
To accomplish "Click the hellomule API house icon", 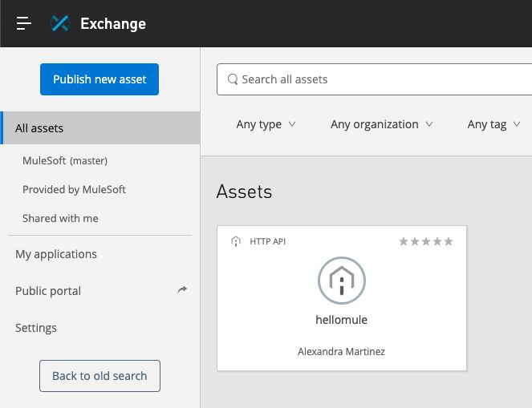I will [341, 281].
